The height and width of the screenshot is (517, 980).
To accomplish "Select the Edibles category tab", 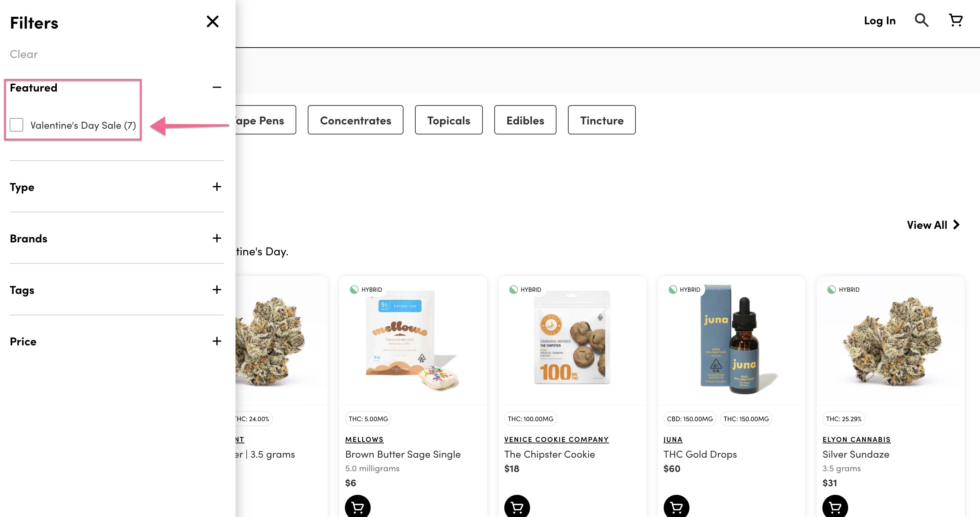I will click(525, 120).
